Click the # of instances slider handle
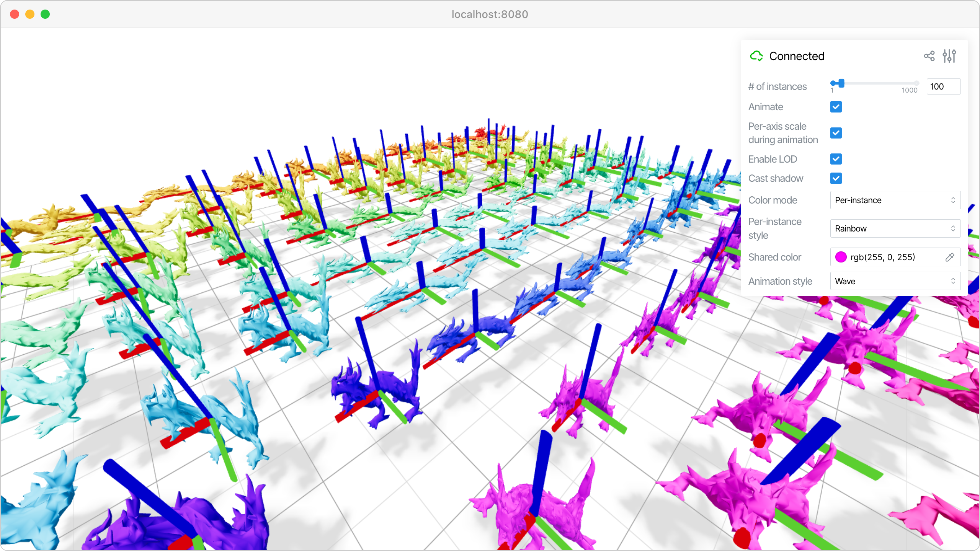 [841, 83]
